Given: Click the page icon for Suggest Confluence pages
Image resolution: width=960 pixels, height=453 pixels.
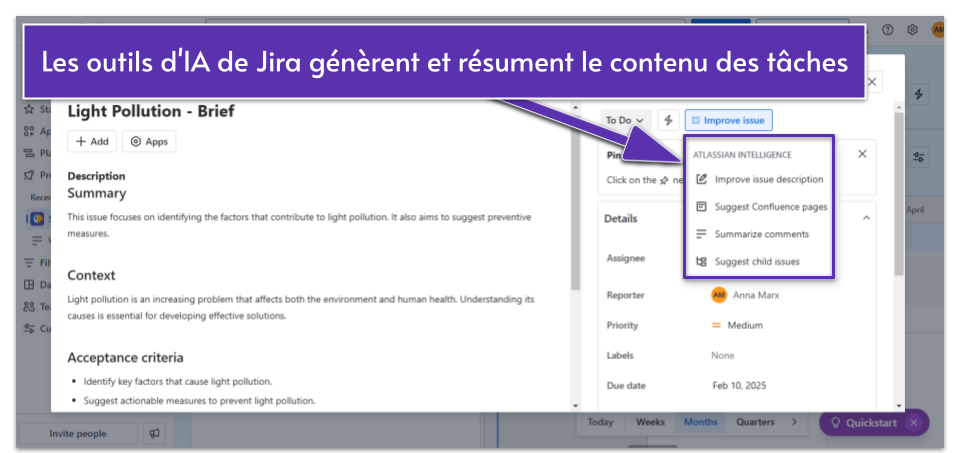Looking at the screenshot, I should coord(702,207).
